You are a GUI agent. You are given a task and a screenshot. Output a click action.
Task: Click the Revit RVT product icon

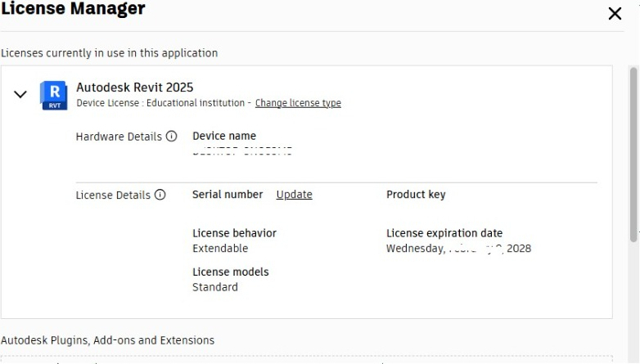tap(53, 95)
